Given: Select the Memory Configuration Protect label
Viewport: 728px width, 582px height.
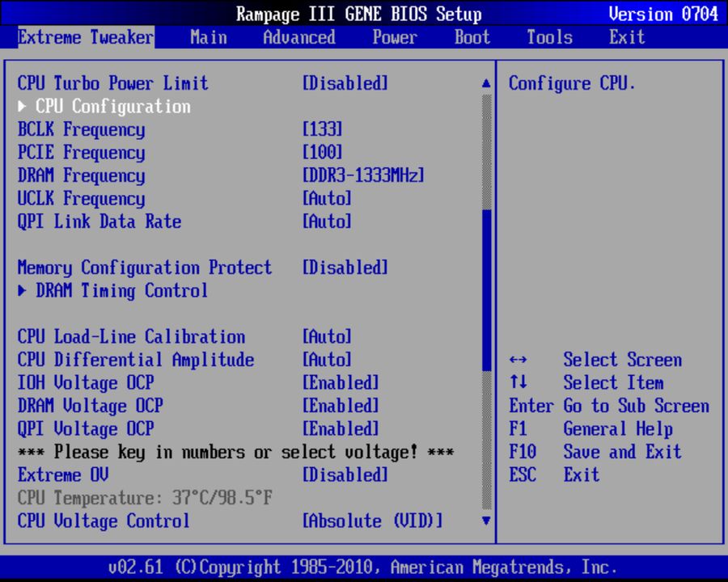Looking at the screenshot, I should pos(145,268).
